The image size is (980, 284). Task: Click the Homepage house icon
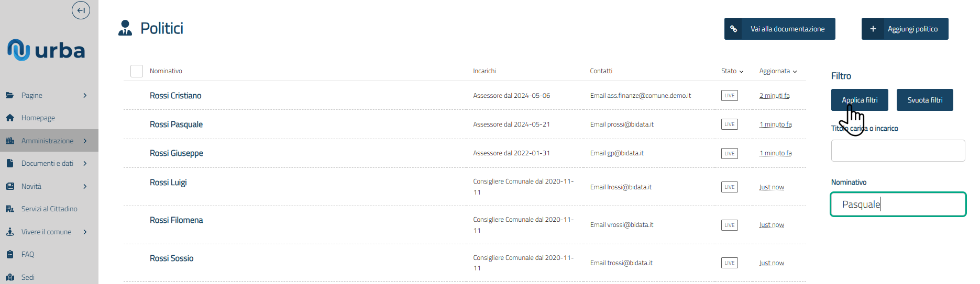click(x=10, y=118)
